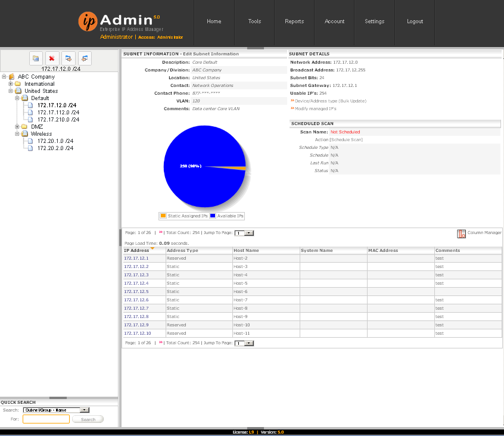The image size is (504, 436).
Task: Select subnet 172.20.1.0 /24 in tree
Action: click(x=55, y=141)
